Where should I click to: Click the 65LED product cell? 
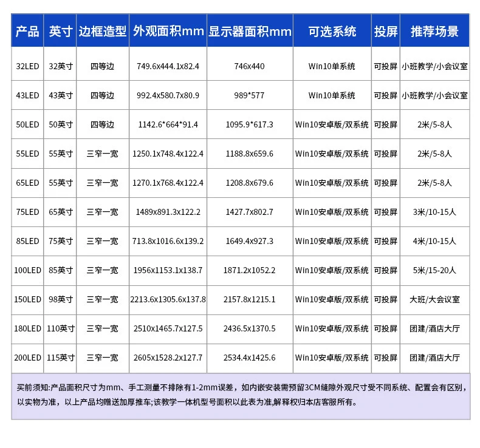point(27,183)
